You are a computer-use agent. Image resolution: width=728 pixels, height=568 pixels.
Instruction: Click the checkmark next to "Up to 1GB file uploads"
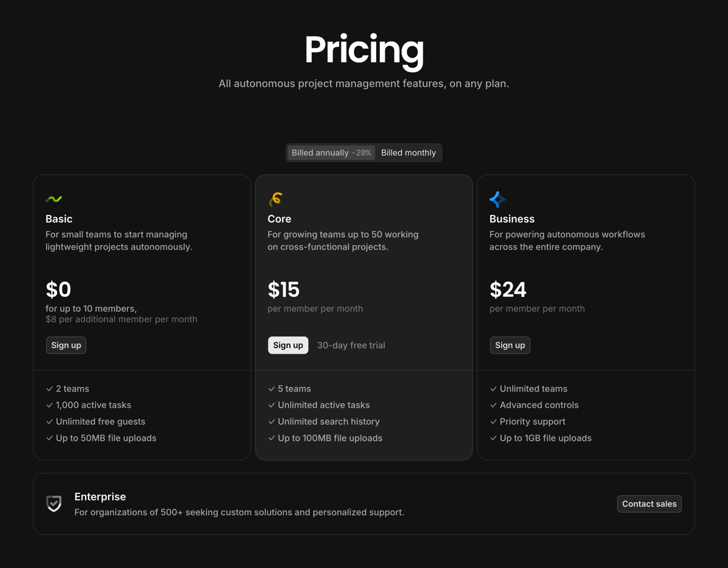[493, 438]
